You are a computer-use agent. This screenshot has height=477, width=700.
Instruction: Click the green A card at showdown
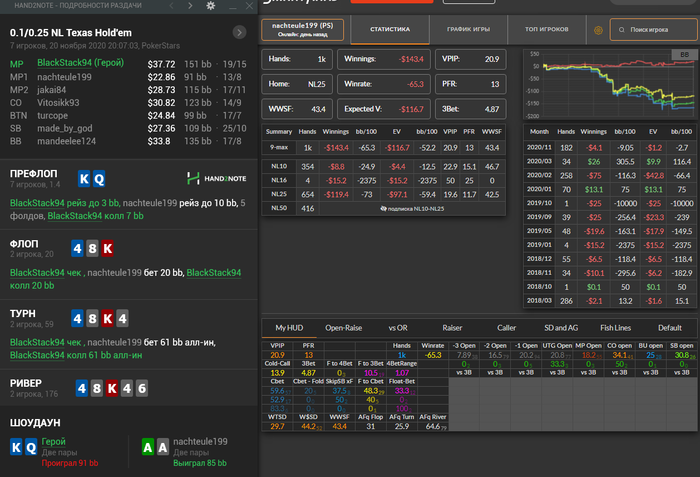[148, 447]
